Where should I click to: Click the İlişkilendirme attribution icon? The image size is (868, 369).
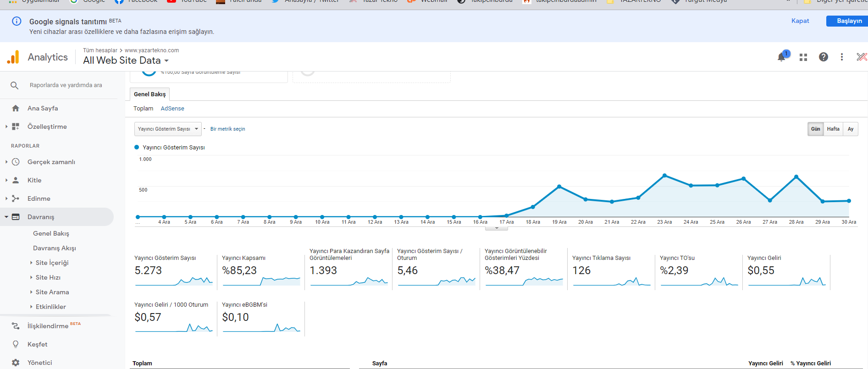(x=16, y=326)
